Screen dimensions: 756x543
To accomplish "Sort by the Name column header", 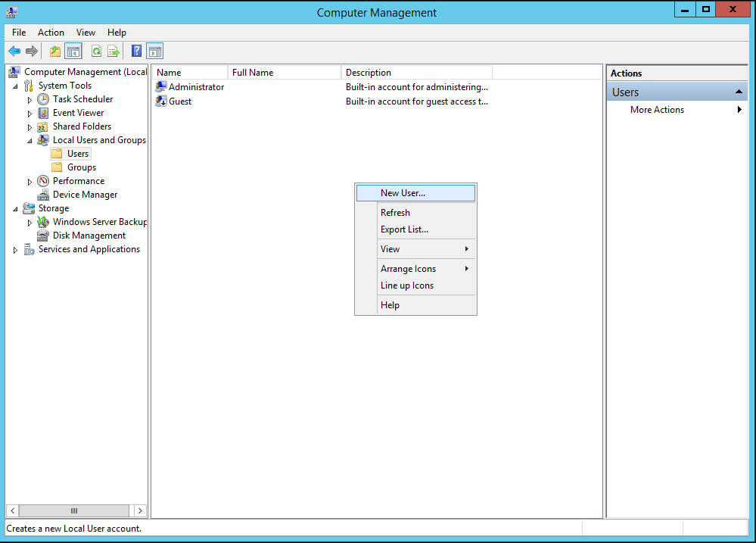I will pos(190,73).
